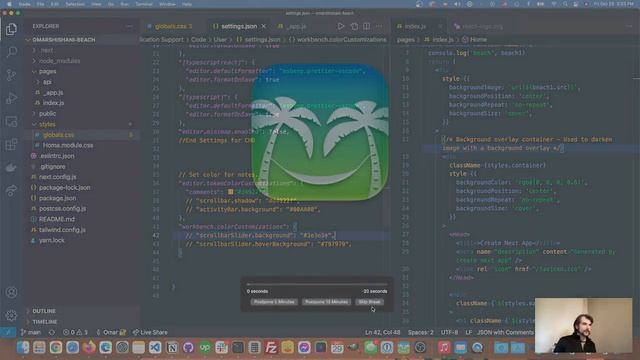Click the sync changes icon in status bar
This screenshot has width=640, height=360.
(x=52, y=332)
